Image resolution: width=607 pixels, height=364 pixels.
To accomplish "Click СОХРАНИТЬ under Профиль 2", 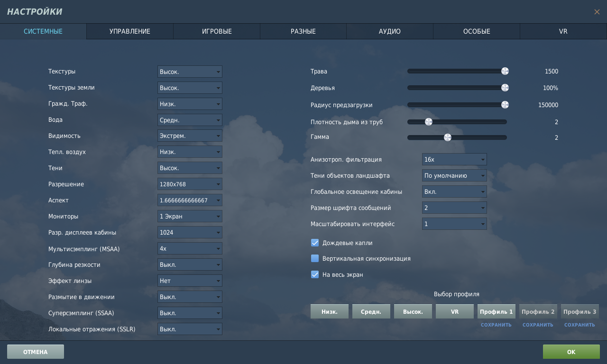I will coord(538,325).
